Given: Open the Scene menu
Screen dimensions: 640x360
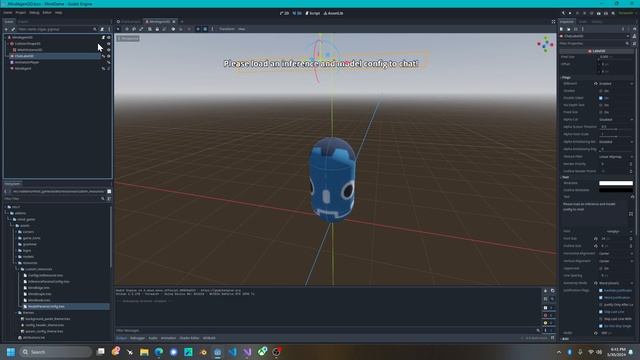Looking at the screenshot, I should [x=7, y=13].
